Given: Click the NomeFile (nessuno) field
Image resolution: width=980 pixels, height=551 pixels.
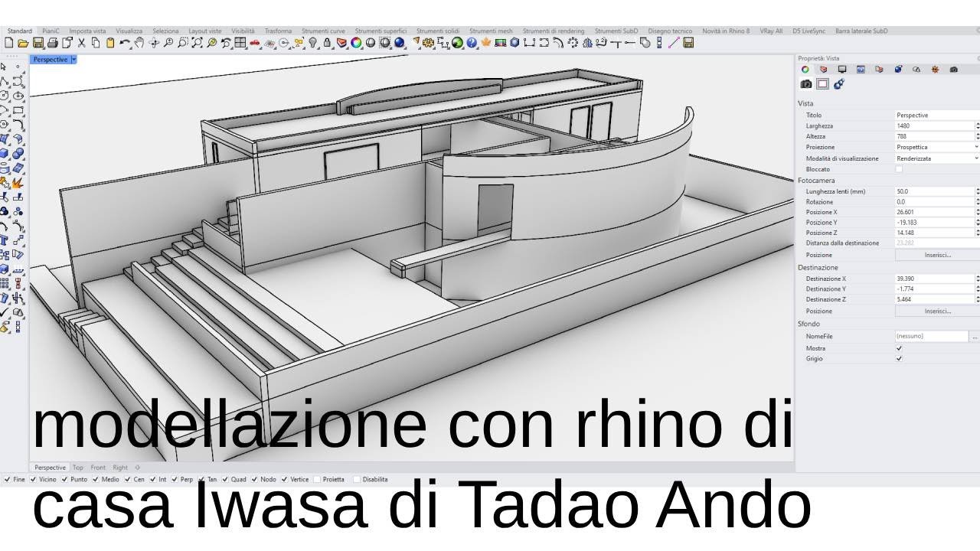Looking at the screenshot, I should pyautogui.click(x=932, y=336).
